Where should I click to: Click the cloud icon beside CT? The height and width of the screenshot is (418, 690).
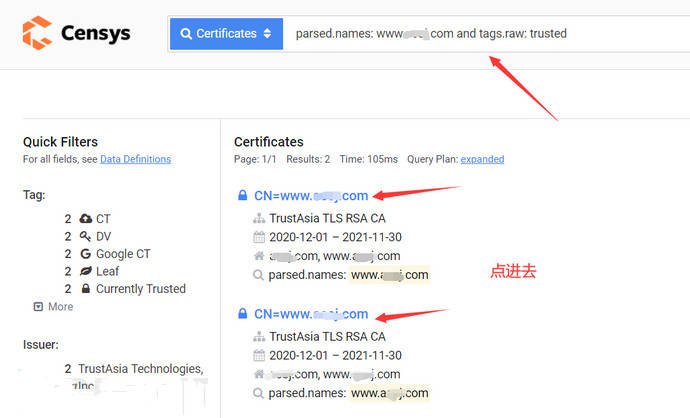tap(85, 218)
